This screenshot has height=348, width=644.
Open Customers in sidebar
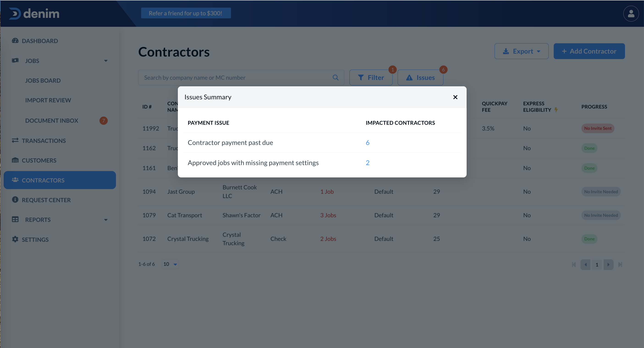click(x=39, y=161)
